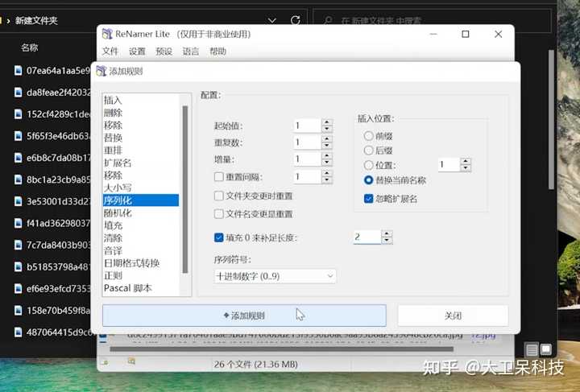580x392 pixels.
Task: Click the search magnifier in Explorer search box
Action: [x=328, y=21]
